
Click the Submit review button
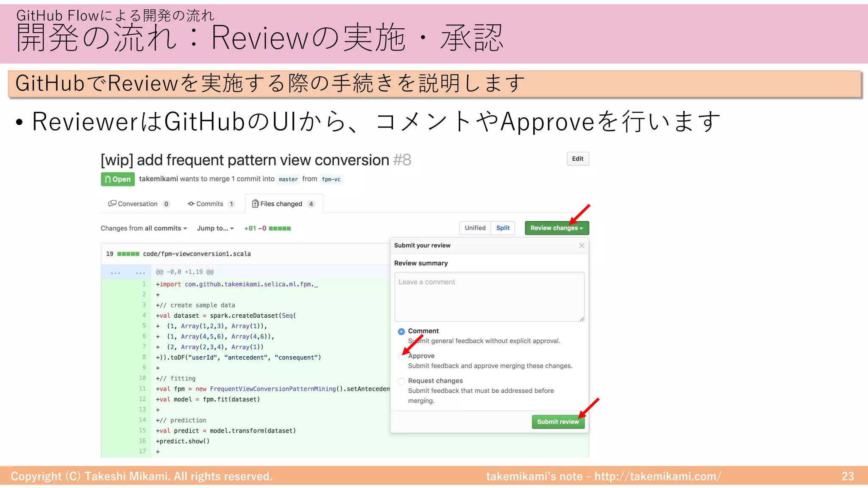pos(558,422)
